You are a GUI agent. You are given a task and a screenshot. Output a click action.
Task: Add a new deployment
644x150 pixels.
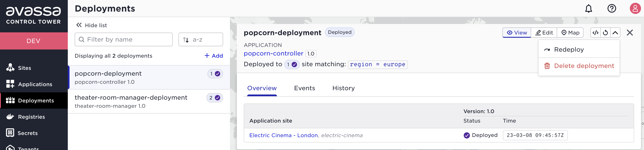pyautogui.click(x=213, y=56)
